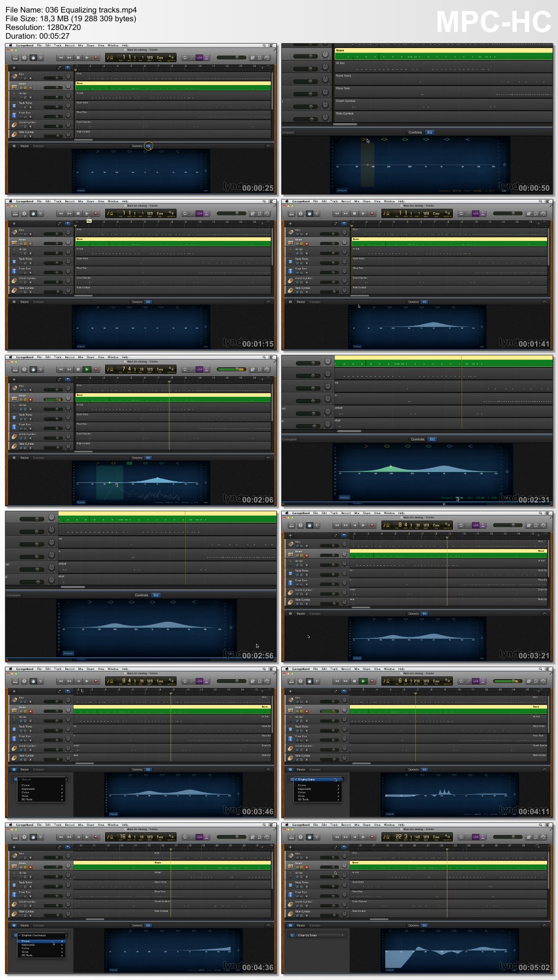Click the info icon in 00:04:11 thumbnail

[290, 770]
